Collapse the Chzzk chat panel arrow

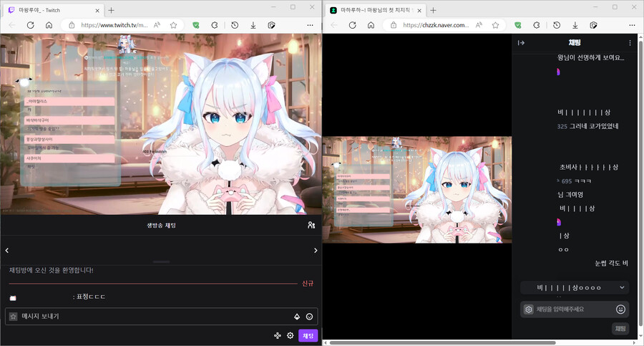coord(521,43)
